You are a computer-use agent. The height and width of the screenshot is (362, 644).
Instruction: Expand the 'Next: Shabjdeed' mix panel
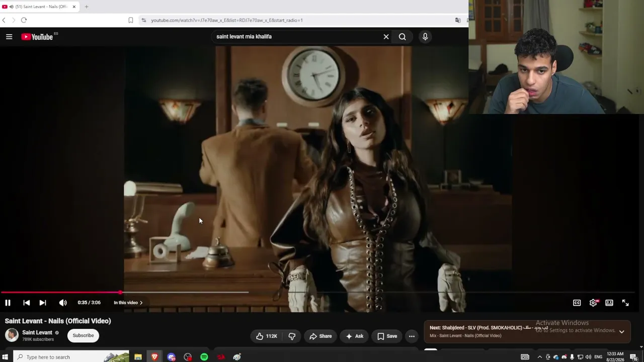[x=622, y=332]
